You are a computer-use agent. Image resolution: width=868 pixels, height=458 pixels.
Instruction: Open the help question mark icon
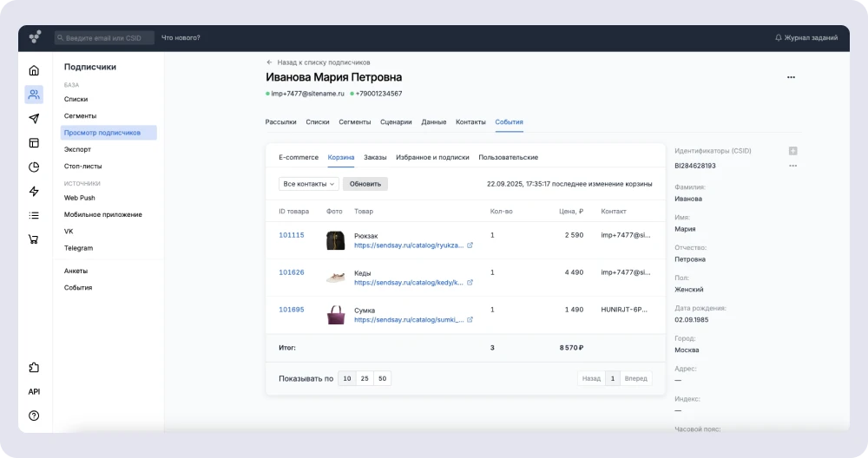(x=34, y=415)
